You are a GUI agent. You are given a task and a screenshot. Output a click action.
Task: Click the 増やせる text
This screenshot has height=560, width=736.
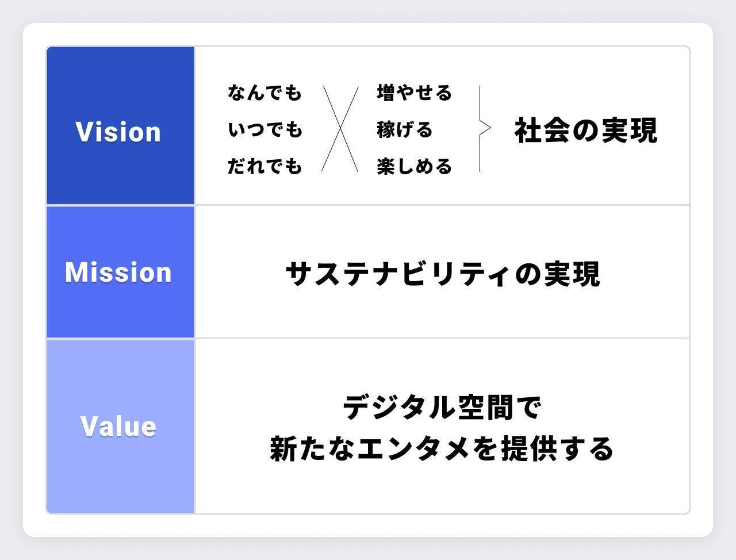coord(415,93)
